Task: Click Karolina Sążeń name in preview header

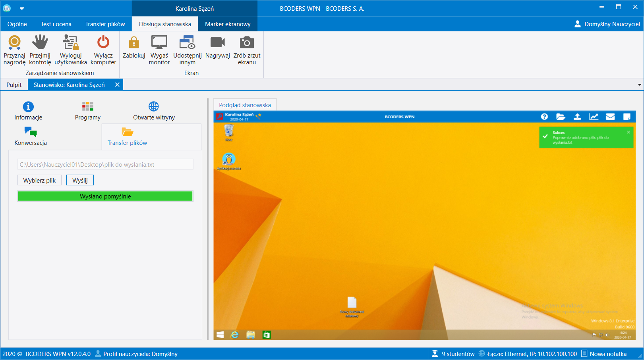Action: [239, 114]
